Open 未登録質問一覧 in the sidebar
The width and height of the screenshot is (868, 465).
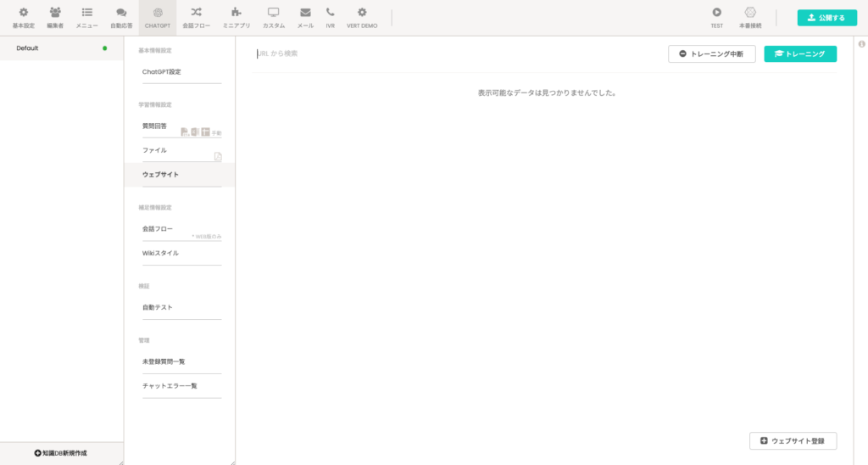coord(164,361)
